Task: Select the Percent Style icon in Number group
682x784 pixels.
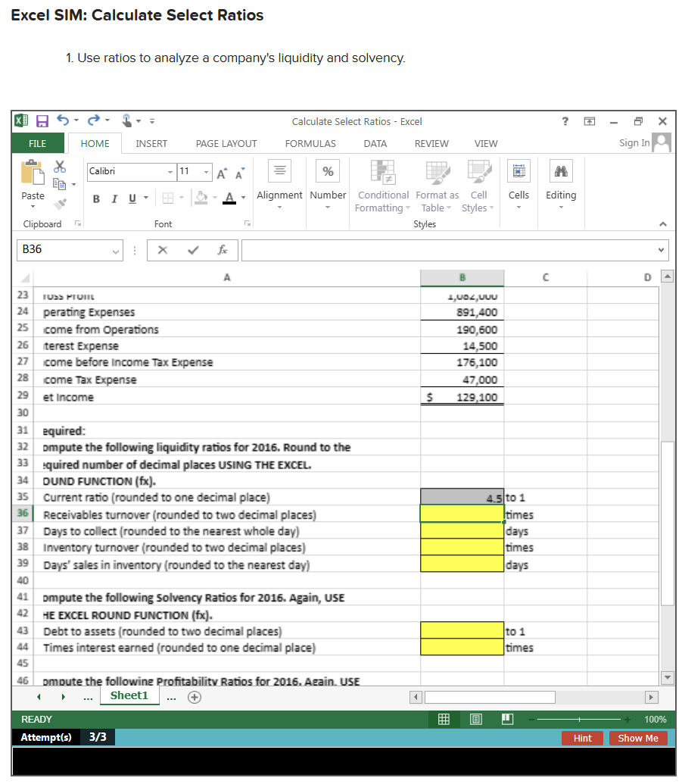Action: [327, 170]
